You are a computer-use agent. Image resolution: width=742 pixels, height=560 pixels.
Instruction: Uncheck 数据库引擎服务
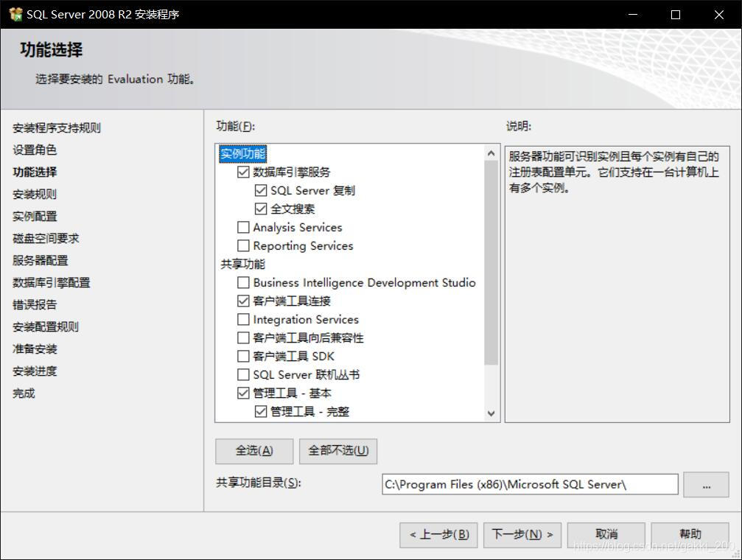click(243, 172)
